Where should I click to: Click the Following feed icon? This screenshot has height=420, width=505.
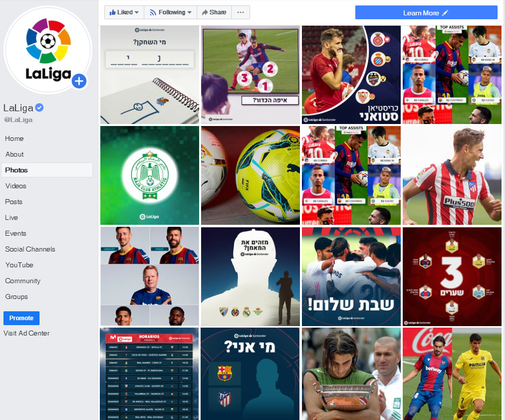[x=153, y=12]
